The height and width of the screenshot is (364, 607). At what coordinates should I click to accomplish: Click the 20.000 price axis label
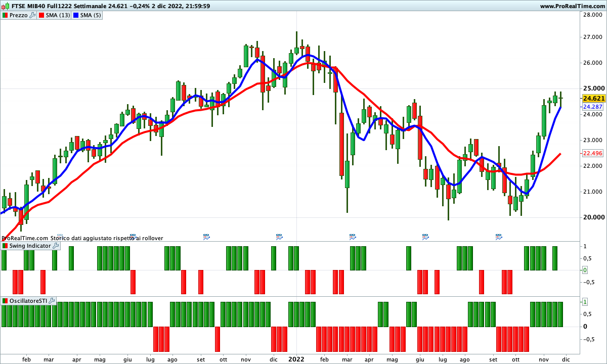pyautogui.click(x=593, y=217)
